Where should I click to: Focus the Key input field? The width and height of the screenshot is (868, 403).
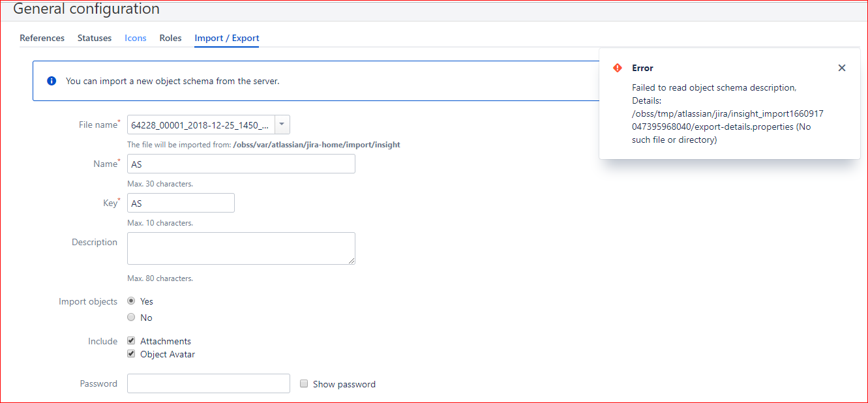181,203
